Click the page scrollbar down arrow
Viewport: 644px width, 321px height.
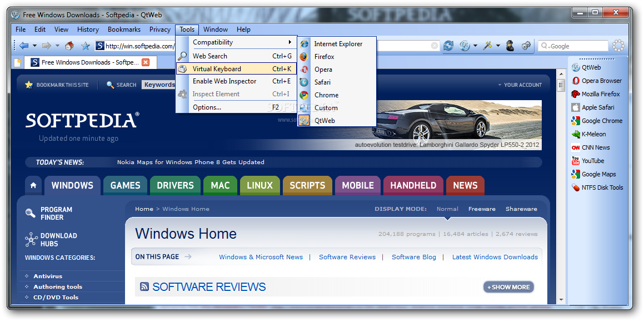tap(561, 300)
